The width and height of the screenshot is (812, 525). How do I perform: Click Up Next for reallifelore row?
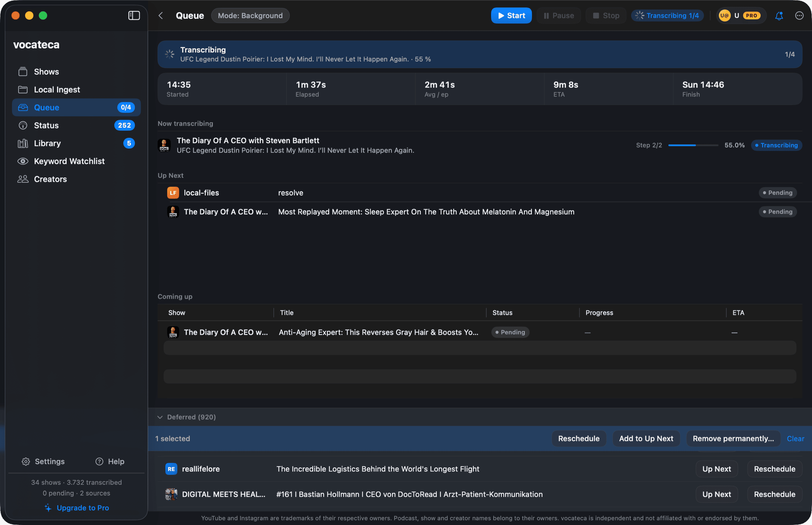click(x=717, y=469)
